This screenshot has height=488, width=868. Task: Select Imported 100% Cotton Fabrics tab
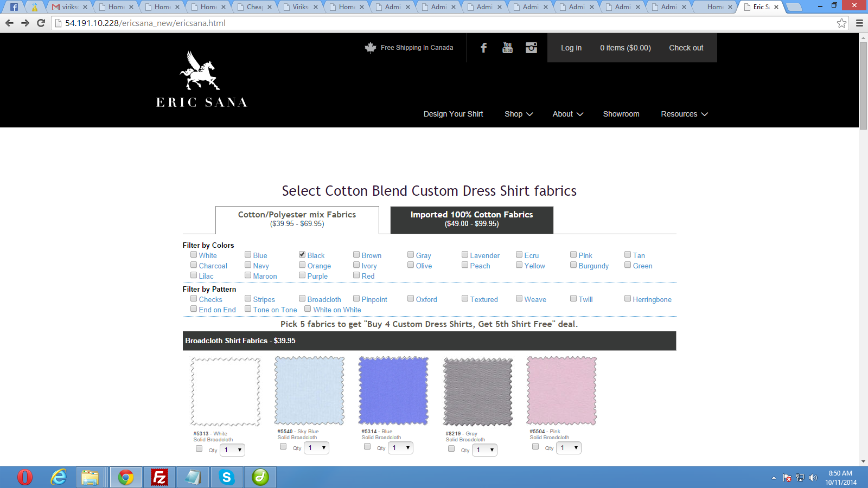(x=472, y=219)
